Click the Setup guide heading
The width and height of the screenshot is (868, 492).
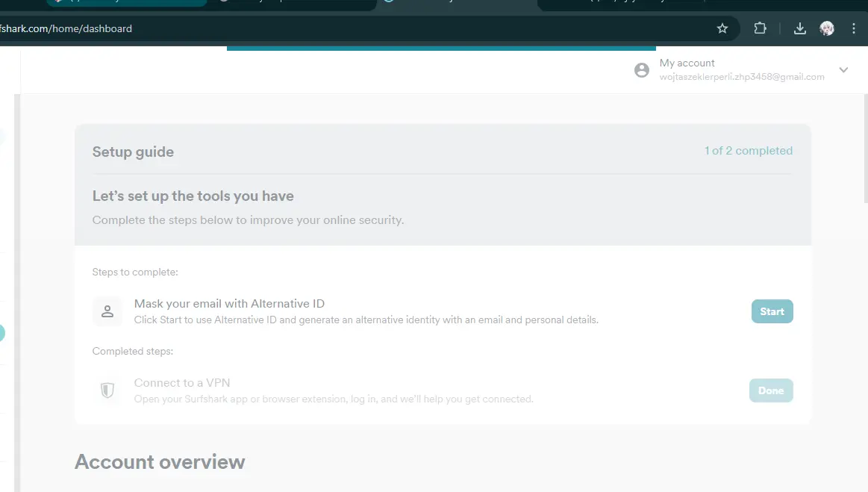pyautogui.click(x=133, y=152)
